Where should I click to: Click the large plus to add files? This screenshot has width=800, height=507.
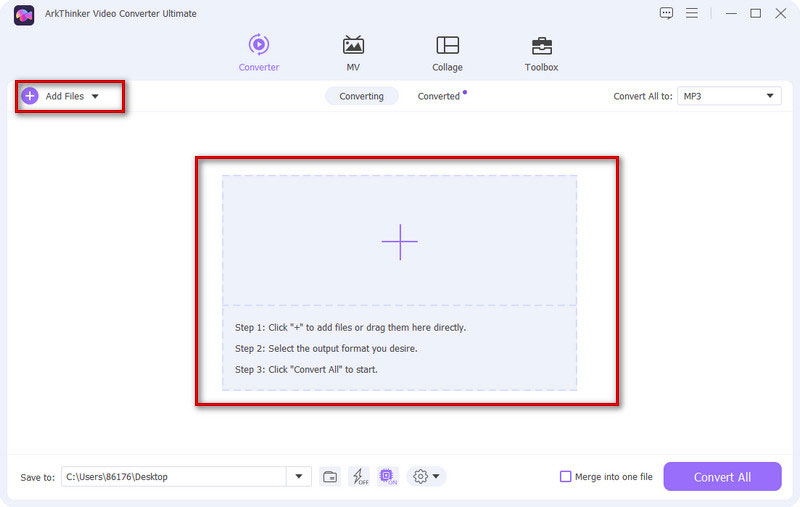point(399,242)
